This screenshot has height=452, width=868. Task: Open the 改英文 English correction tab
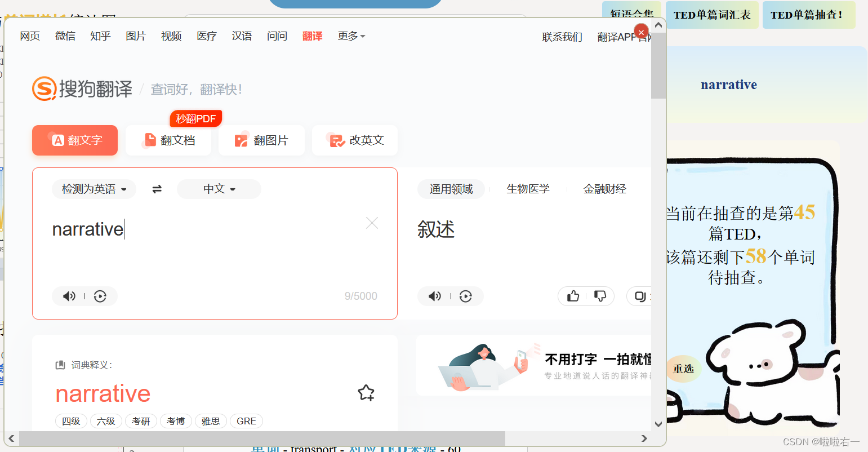tap(355, 140)
